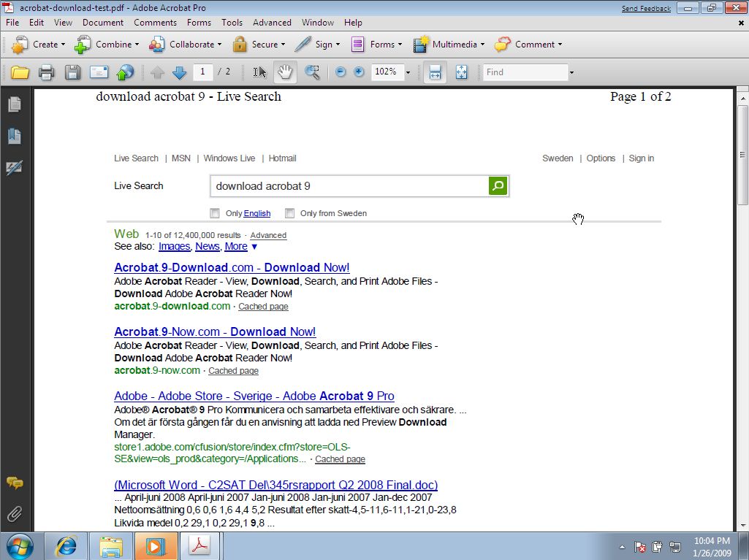
Task: Activate the Hand tool
Action: pos(285,72)
